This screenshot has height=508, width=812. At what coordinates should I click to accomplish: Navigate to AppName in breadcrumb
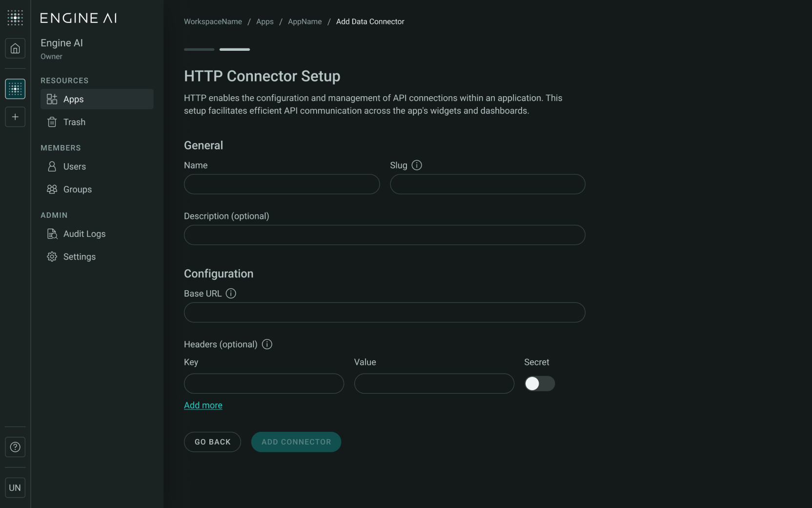(x=304, y=21)
